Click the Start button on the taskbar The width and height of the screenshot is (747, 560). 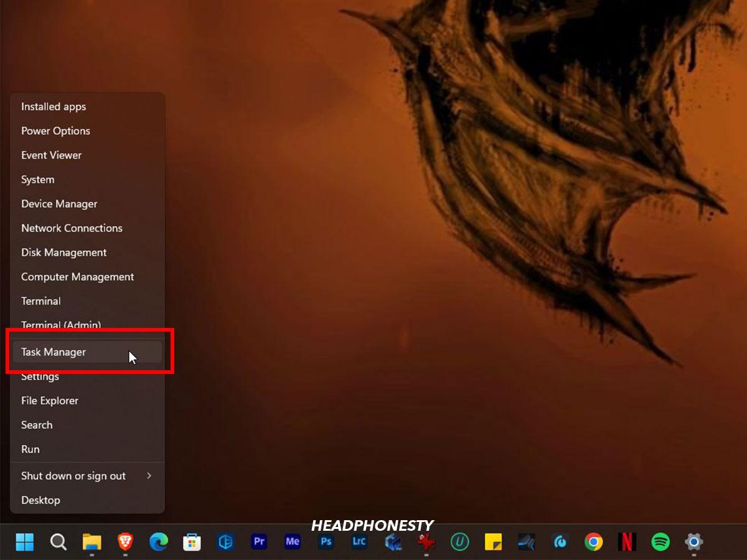click(24, 542)
